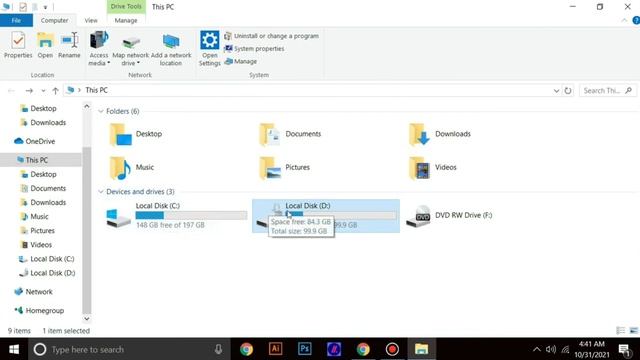Select the Downloads folder in main pane
This screenshot has width=640, height=360.
click(x=440, y=134)
